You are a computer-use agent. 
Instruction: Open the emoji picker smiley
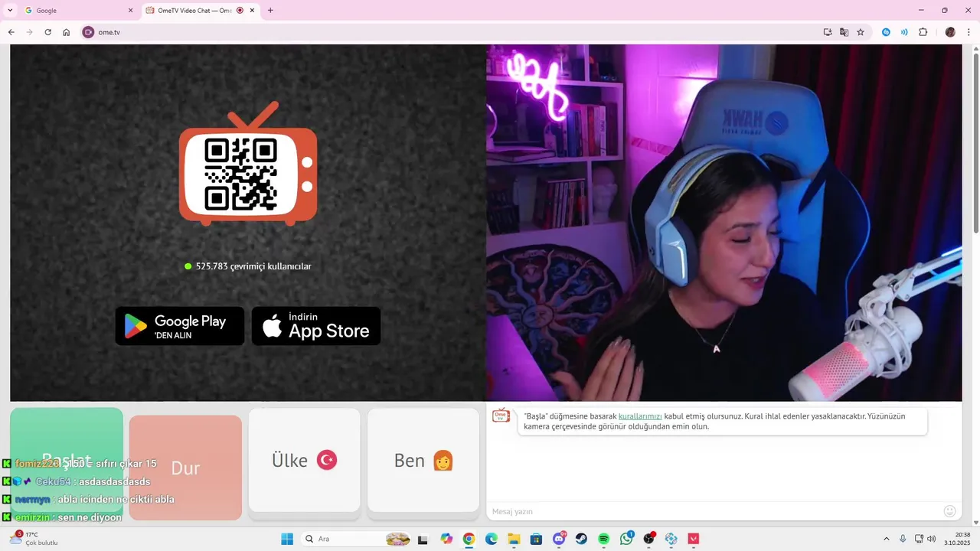[x=950, y=511]
